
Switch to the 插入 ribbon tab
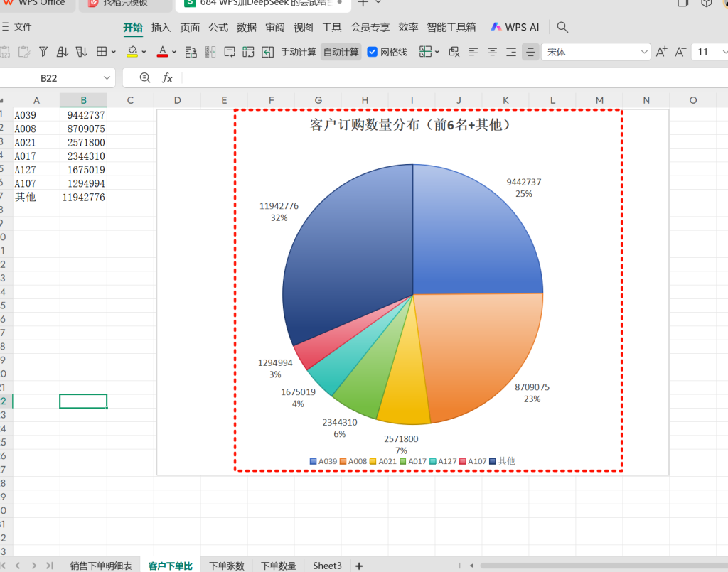(161, 28)
